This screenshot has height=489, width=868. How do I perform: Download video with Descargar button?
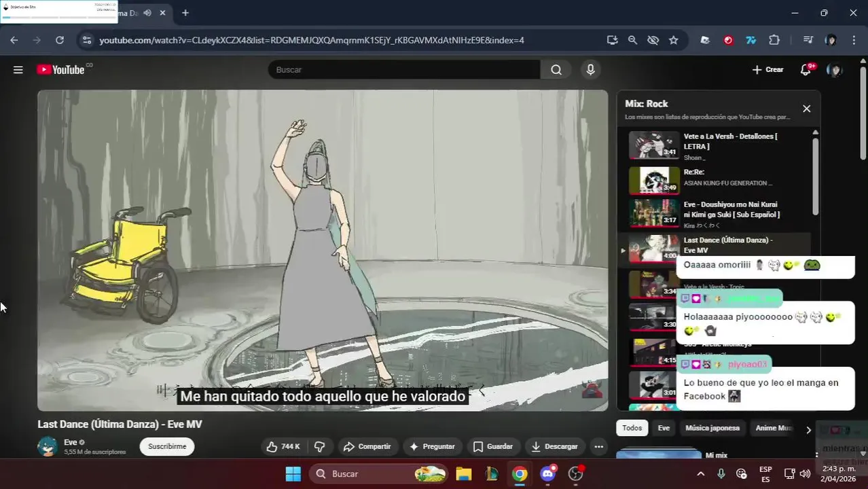pos(555,446)
